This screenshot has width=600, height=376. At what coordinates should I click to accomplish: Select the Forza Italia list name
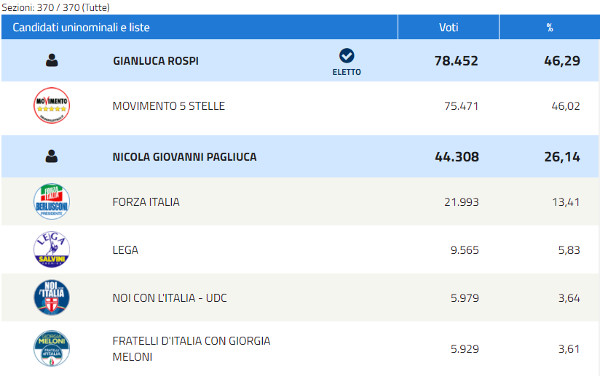146,202
